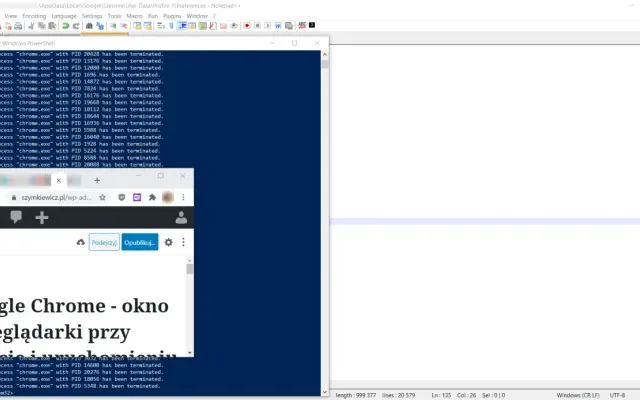Open the Define your language icon

(192, 26)
